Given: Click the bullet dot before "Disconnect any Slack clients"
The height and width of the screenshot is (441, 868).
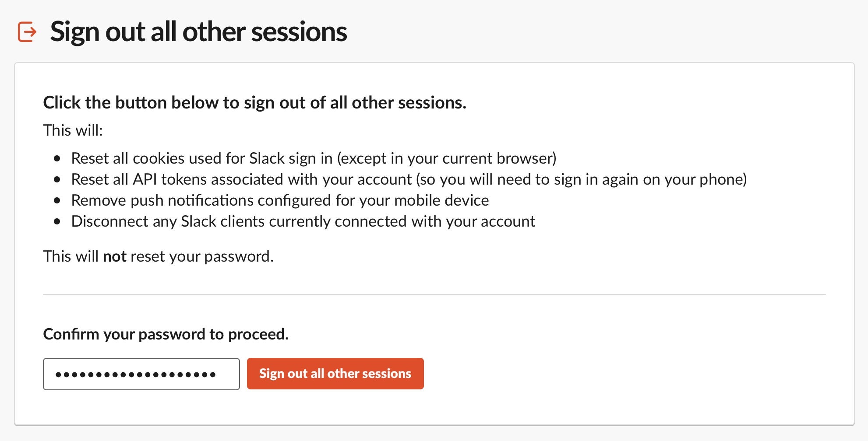Looking at the screenshot, I should click(57, 222).
